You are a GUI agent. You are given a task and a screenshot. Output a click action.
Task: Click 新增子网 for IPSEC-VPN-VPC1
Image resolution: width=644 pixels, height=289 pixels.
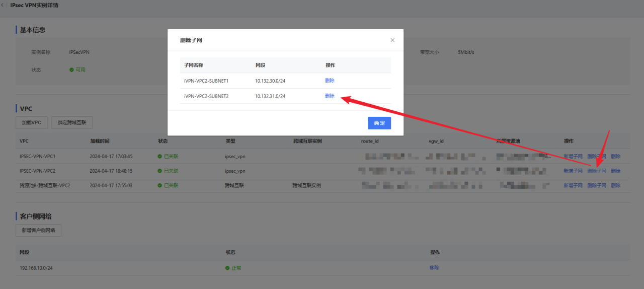point(573,157)
